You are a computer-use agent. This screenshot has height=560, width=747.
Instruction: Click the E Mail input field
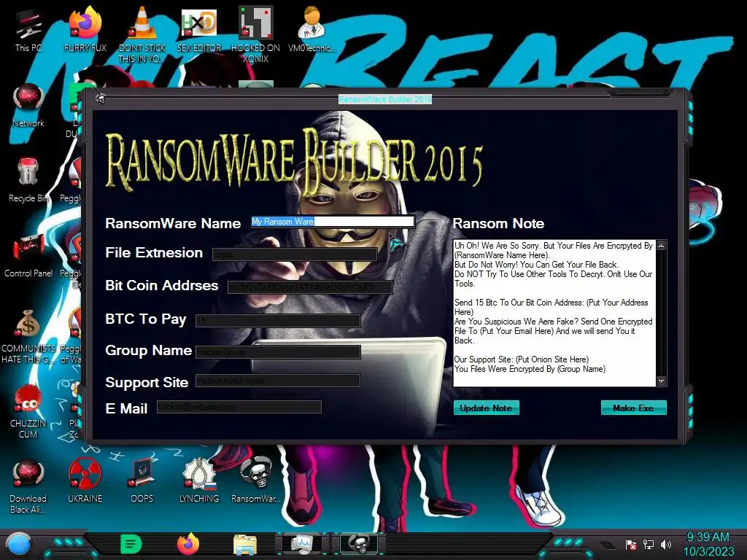tap(239, 407)
